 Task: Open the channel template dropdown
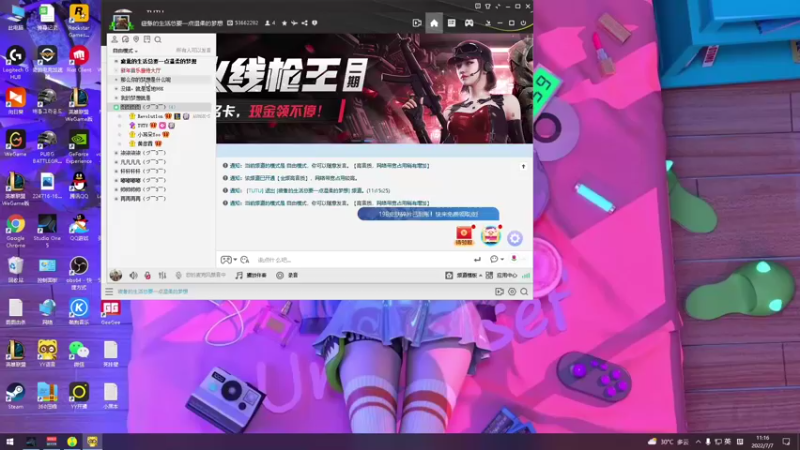(463, 276)
